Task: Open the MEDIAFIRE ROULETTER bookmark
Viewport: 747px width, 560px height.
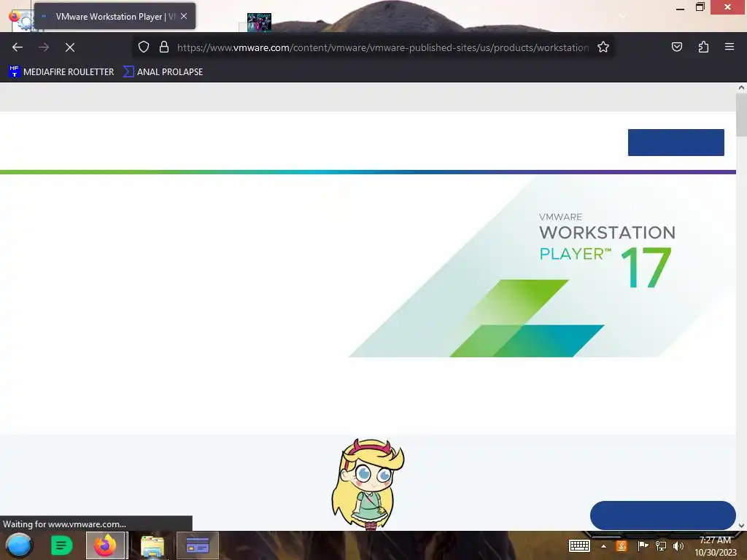Action: pyautogui.click(x=61, y=72)
